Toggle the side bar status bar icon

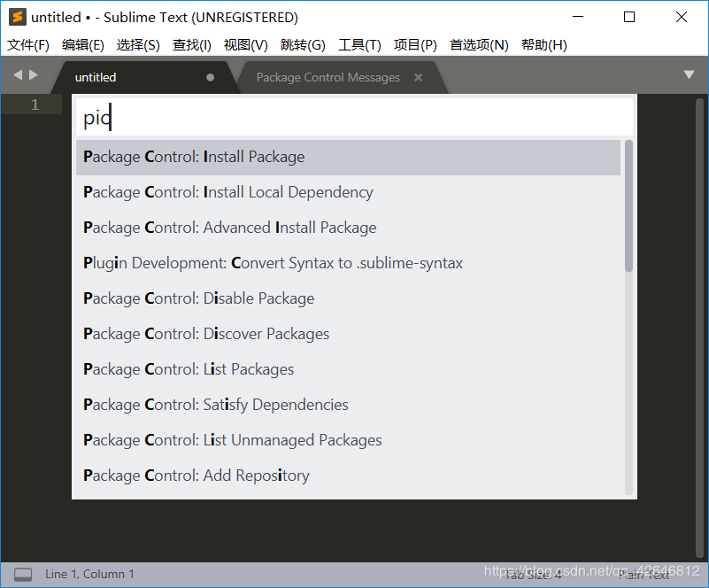coord(23,575)
